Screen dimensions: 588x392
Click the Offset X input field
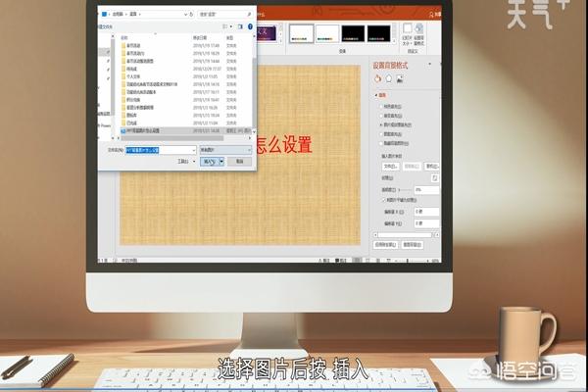pyautogui.click(x=426, y=212)
